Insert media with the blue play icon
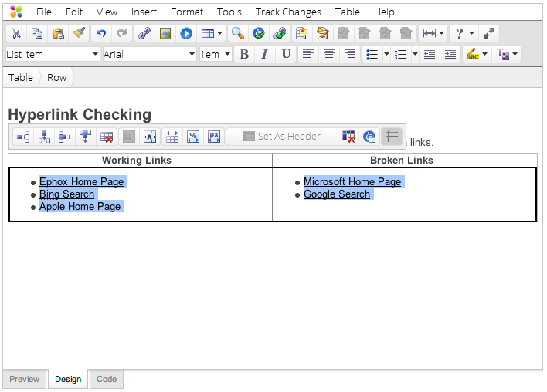This screenshot has height=392, width=547. 186,33
